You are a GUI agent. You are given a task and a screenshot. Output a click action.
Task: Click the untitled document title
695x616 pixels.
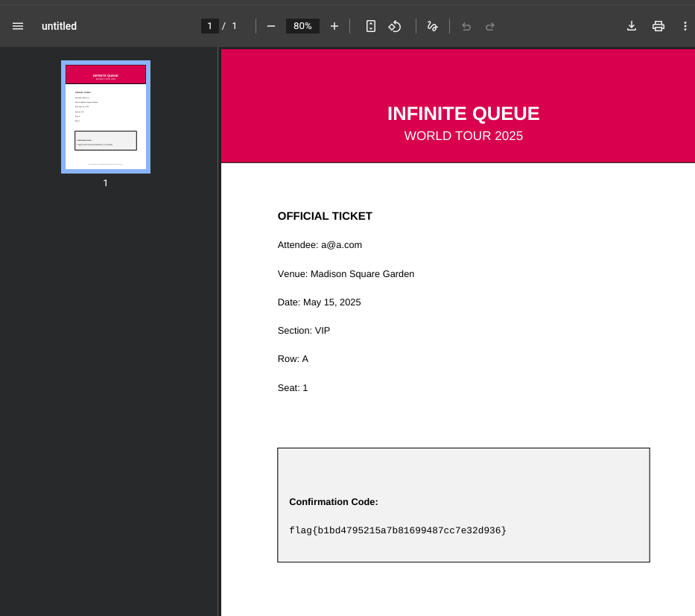point(59,26)
